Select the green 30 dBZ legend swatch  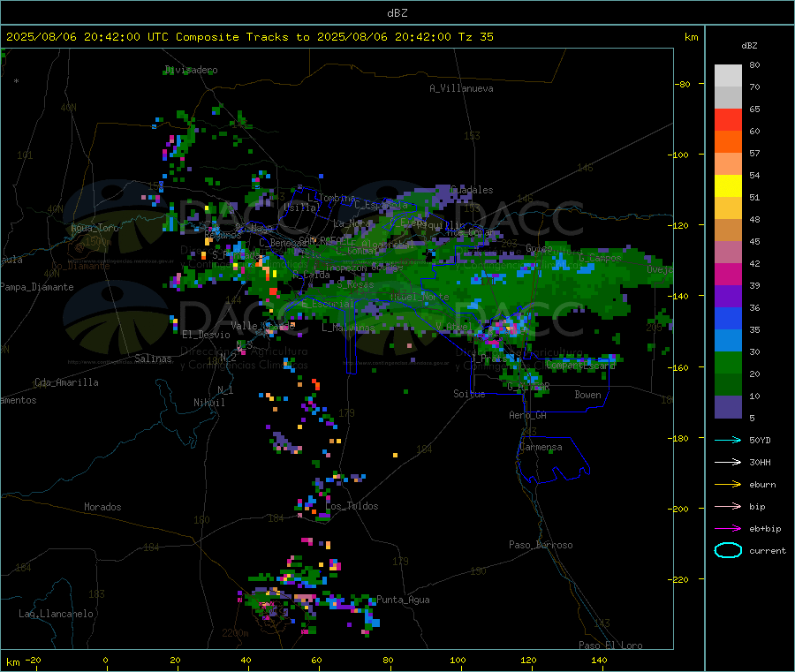click(728, 363)
